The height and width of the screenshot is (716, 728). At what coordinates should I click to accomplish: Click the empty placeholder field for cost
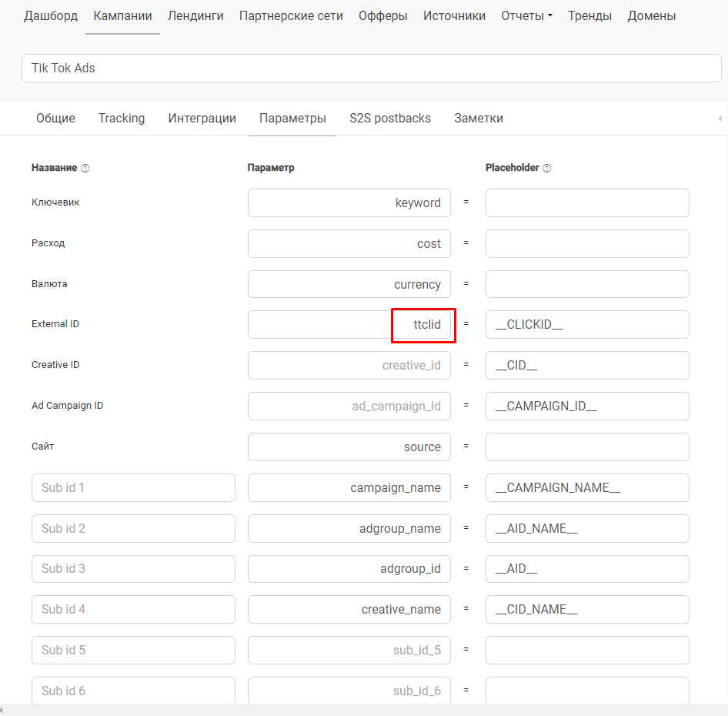point(587,243)
